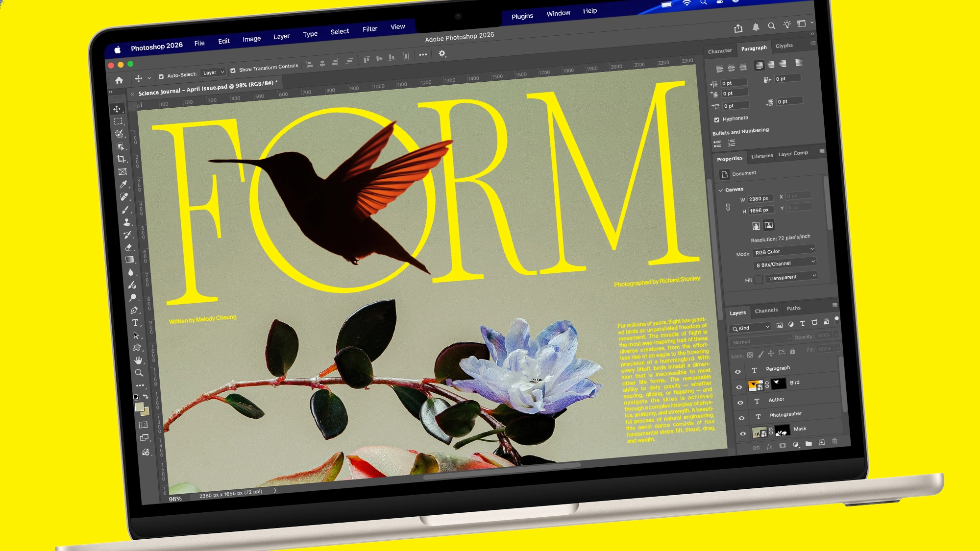
Task: Select the Crop tool
Action: coord(121,159)
